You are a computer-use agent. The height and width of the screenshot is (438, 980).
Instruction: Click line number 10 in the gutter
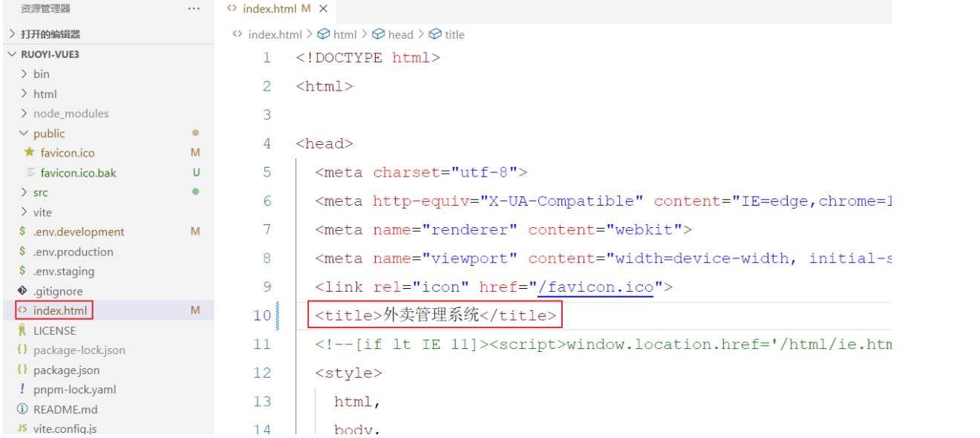pos(262,316)
